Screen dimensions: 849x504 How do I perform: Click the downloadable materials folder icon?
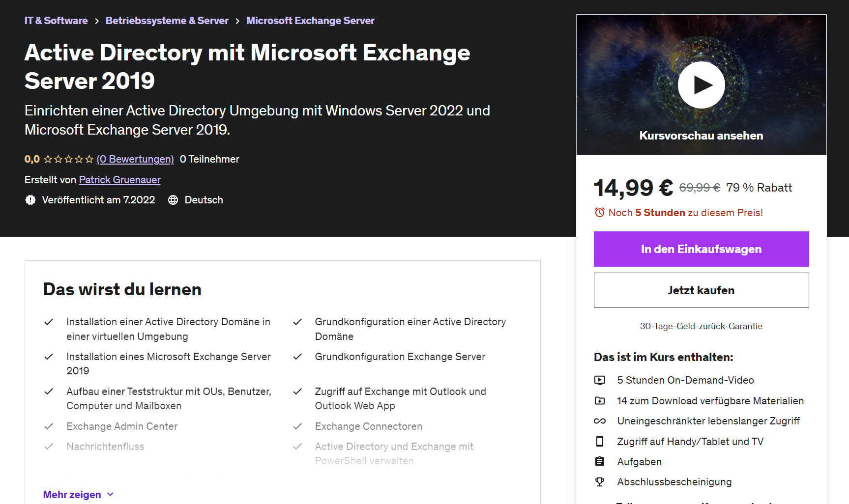pos(600,401)
